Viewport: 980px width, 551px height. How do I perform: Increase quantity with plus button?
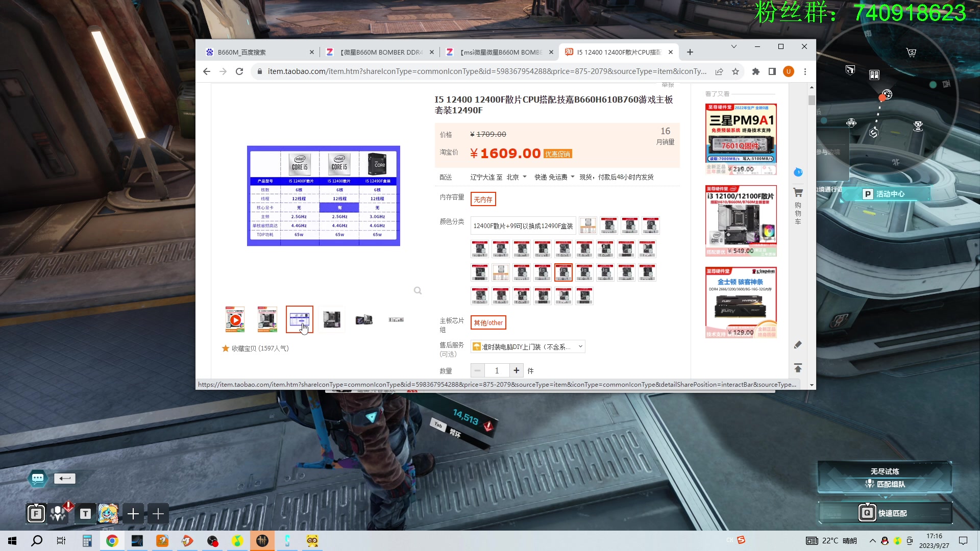[517, 370]
